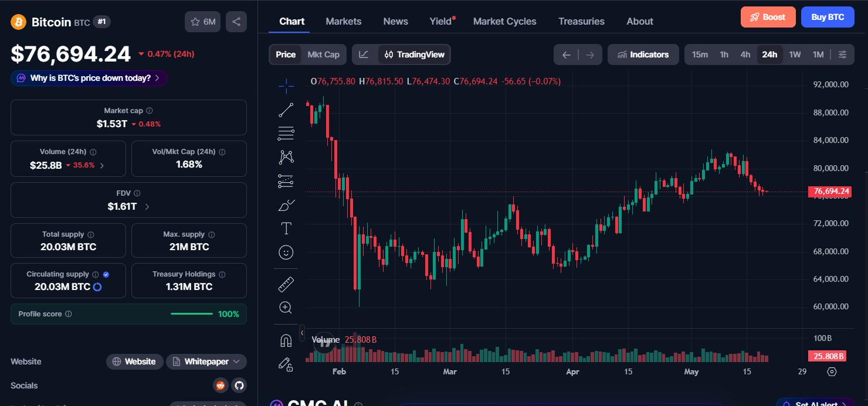Set chart interval to 1h
The height and width of the screenshot is (406, 868).
tap(724, 54)
